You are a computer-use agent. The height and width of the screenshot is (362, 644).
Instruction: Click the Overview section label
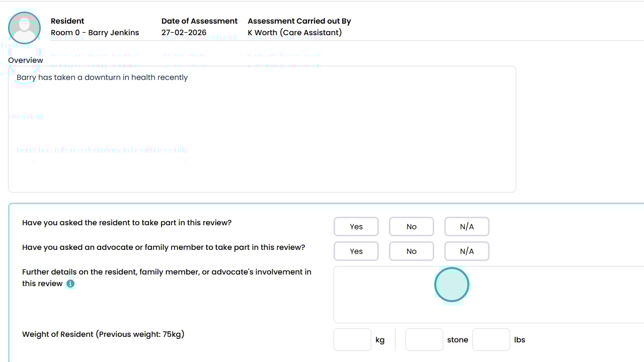coord(26,60)
